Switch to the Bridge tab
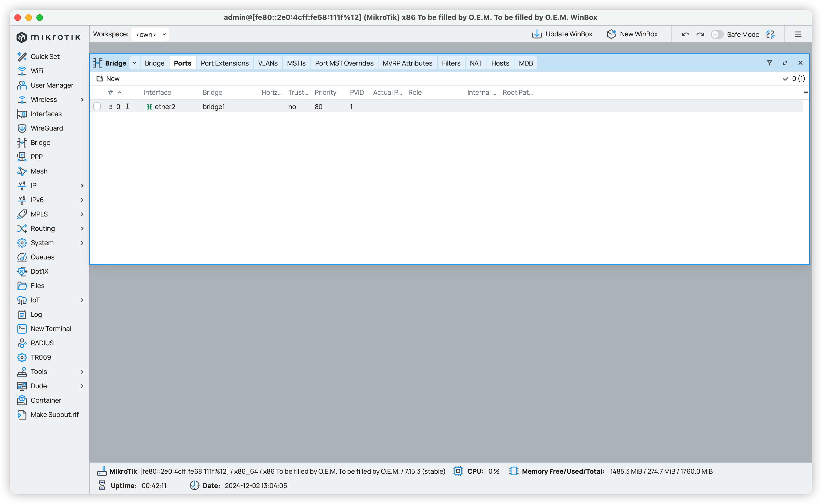Viewport: 822px width, 504px height. [154, 63]
